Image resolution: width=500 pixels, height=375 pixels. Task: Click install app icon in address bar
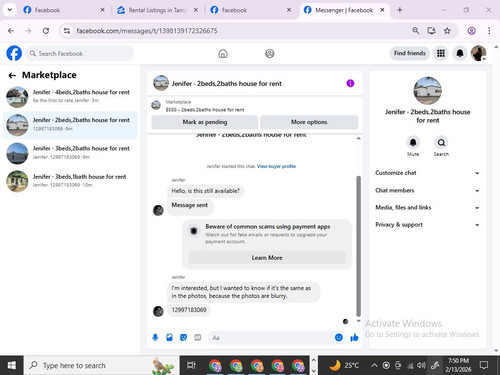point(431,31)
